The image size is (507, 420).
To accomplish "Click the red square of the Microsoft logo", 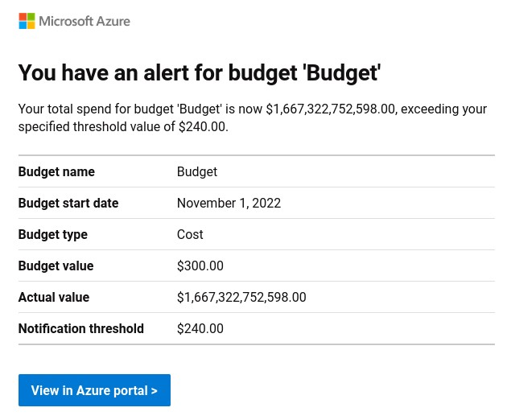I will point(23,17).
